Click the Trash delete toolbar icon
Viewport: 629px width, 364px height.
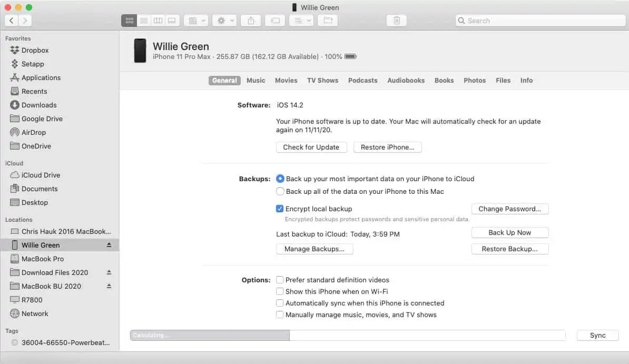click(396, 21)
